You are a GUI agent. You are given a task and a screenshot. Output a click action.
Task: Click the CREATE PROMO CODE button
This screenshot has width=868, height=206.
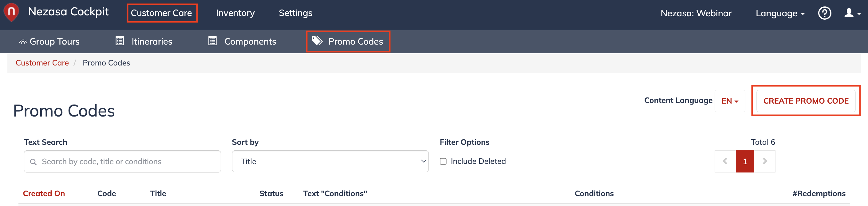tap(806, 101)
